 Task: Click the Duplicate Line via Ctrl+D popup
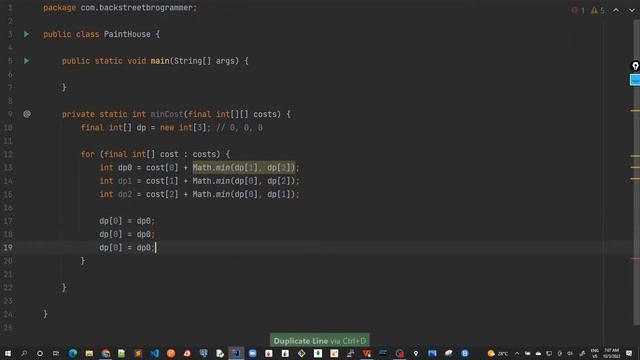tap(320, 340)
